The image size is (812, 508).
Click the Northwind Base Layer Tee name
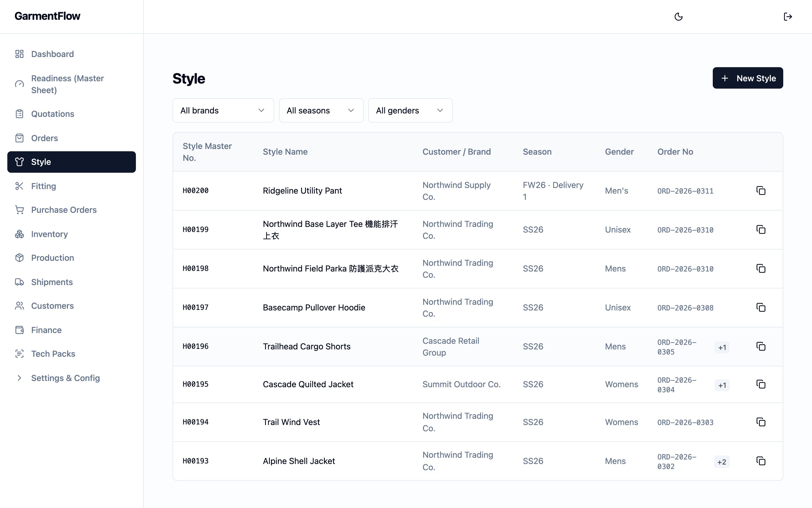pos(330,230)
